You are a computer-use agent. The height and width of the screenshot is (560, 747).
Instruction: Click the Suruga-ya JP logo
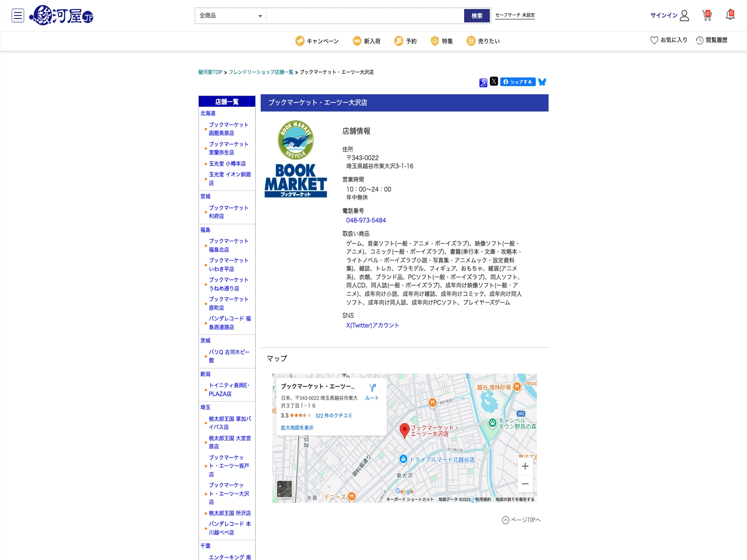pyautogui.click(x=61, y=16)
